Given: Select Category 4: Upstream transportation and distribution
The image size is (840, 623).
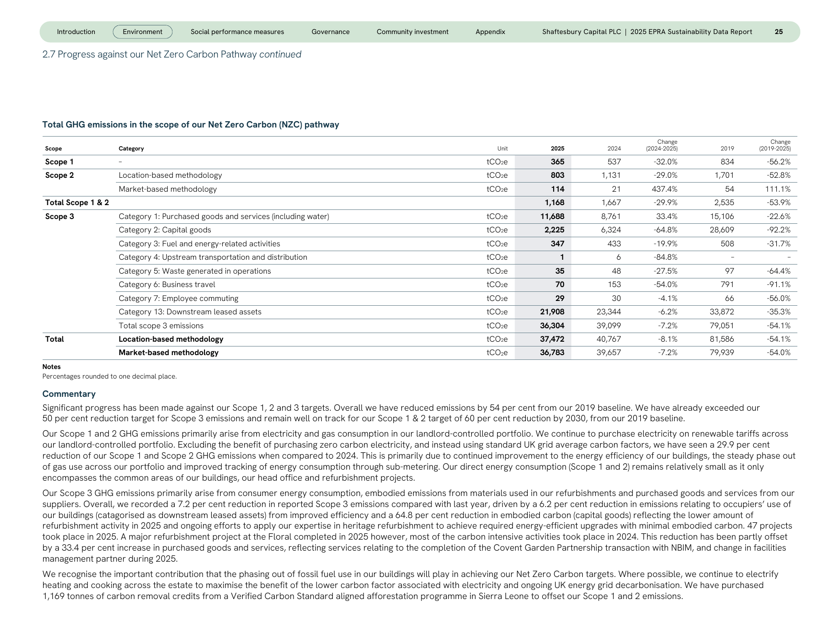Looking at the screenshot, I should tap(213, 257).
